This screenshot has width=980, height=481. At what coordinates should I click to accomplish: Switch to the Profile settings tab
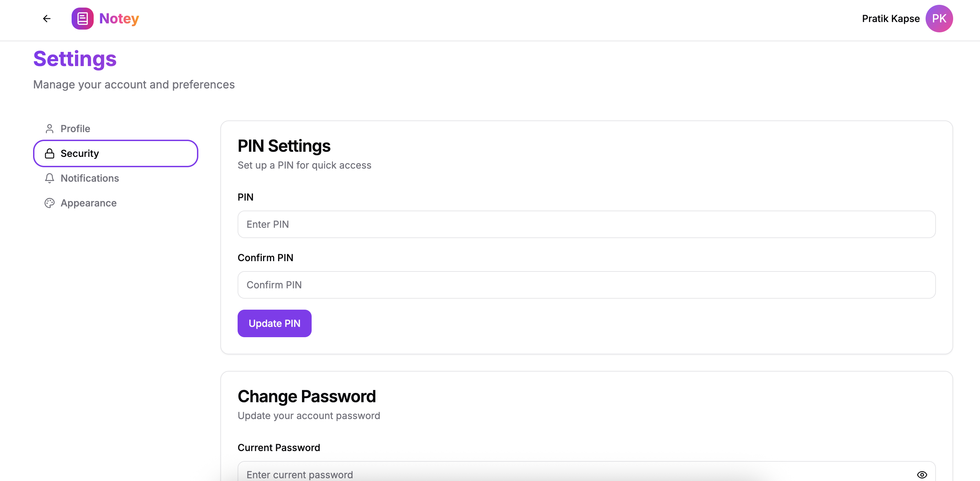pyautogui.click(x=75, y=129)
